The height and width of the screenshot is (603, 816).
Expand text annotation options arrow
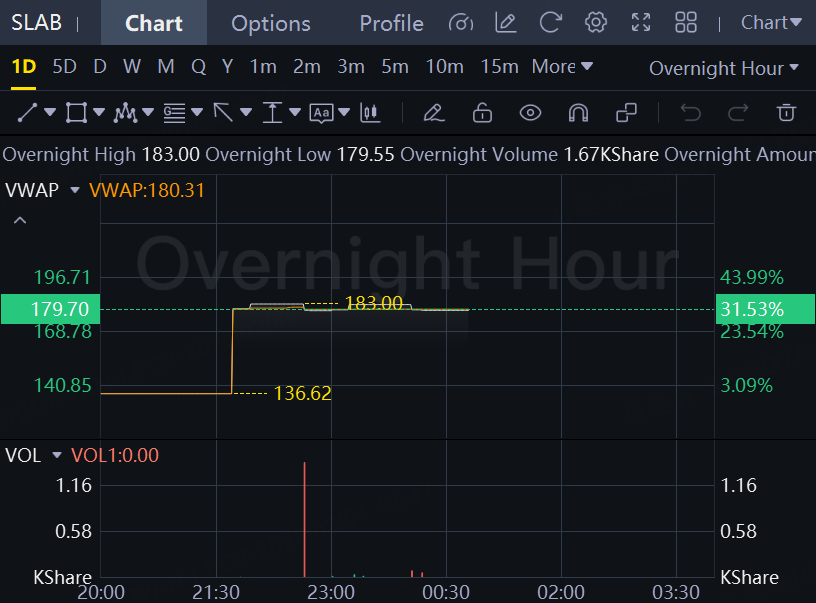[x=344, y=112]
